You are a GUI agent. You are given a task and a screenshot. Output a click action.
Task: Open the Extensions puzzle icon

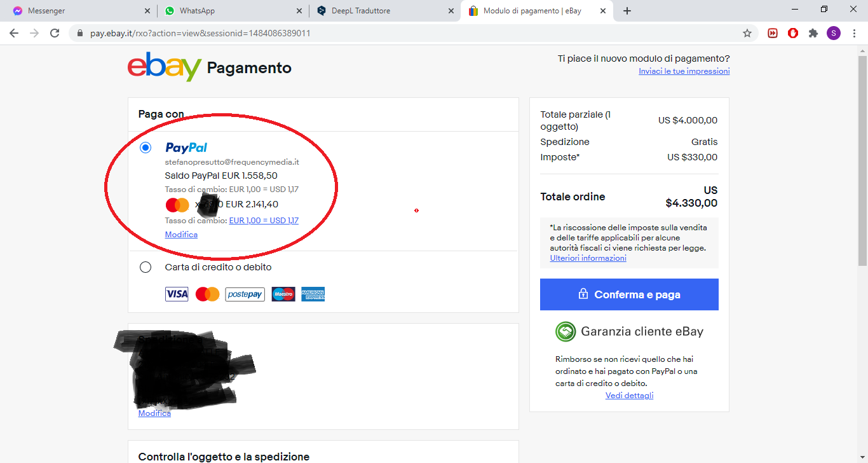(813, 33)
